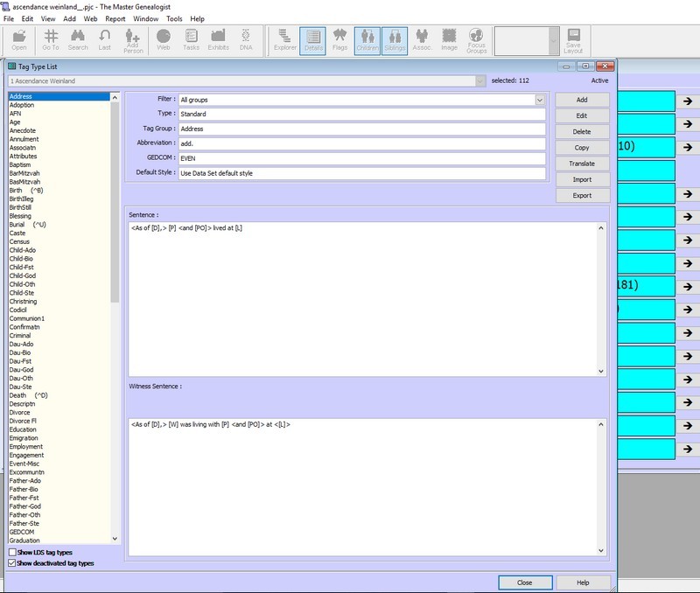Select the Divorce Fl tag type
Viewport: 700px width, 593px height.
pyautogui.click(x=23, y=421)
